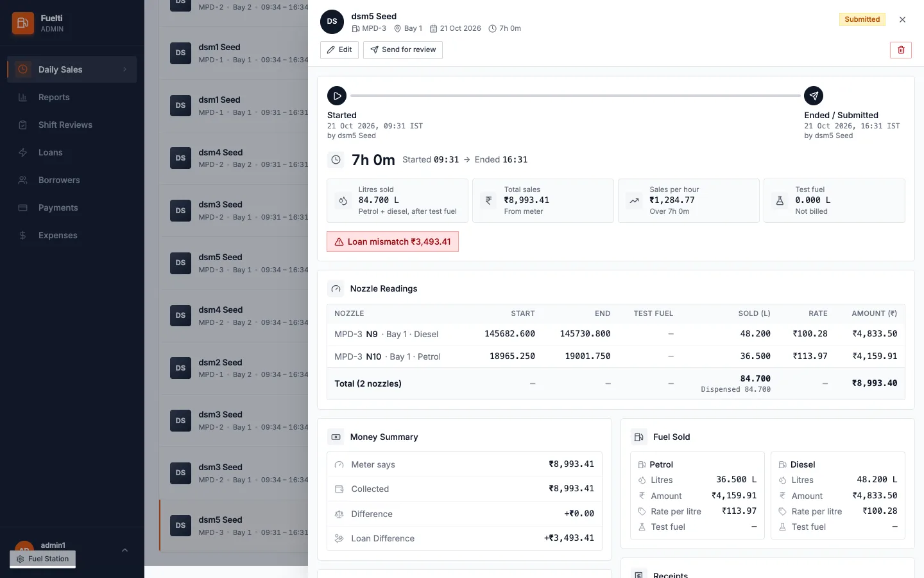Go to Expenses in the sidebar
The image size is (924, 578).
click(x=72, y=236)
